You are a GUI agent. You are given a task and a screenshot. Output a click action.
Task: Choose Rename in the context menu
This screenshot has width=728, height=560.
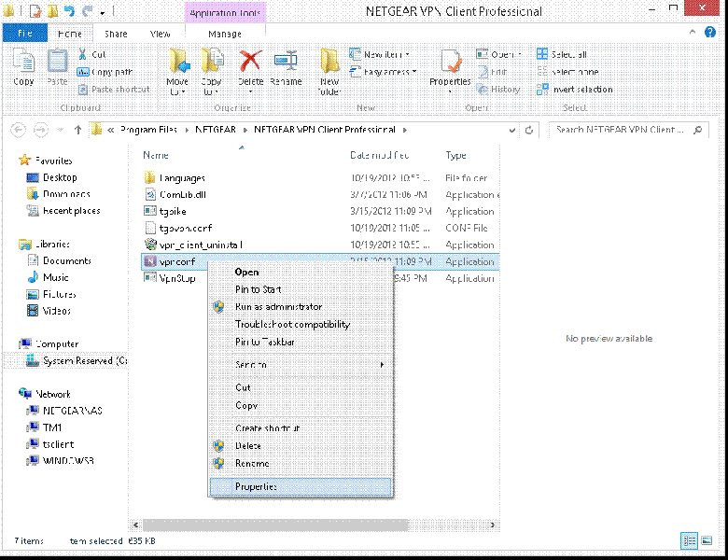[x=301, y=464]
